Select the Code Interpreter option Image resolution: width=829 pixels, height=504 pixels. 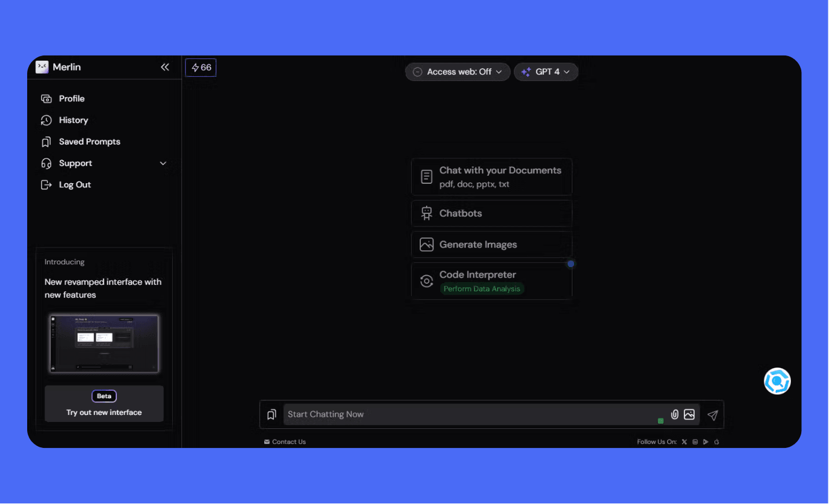tap(492, 281)
